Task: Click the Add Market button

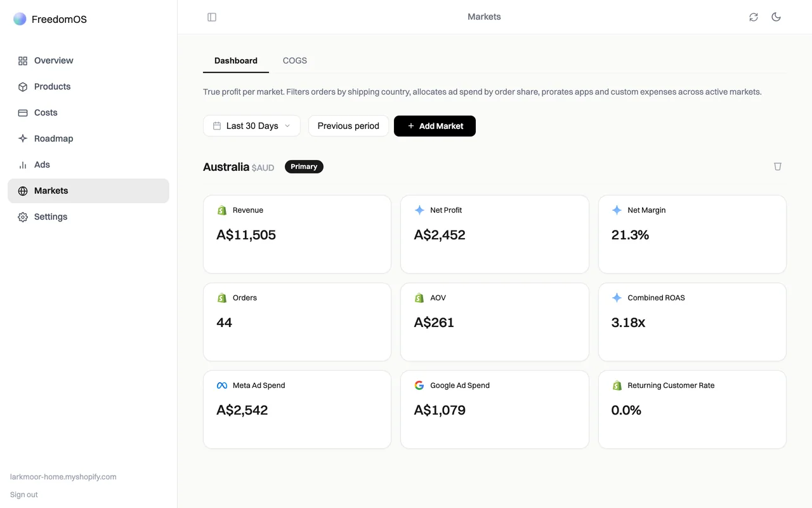Action: (x=435, y=126)
